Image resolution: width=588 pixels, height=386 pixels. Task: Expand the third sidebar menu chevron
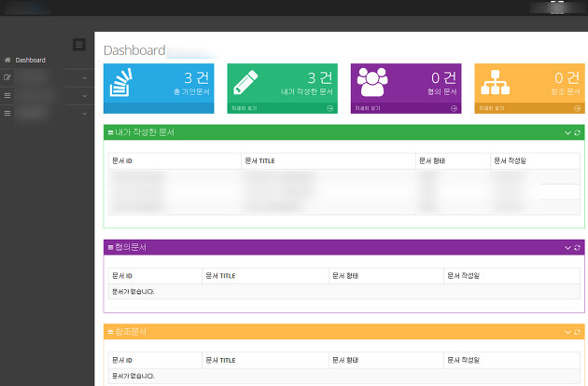85,114
